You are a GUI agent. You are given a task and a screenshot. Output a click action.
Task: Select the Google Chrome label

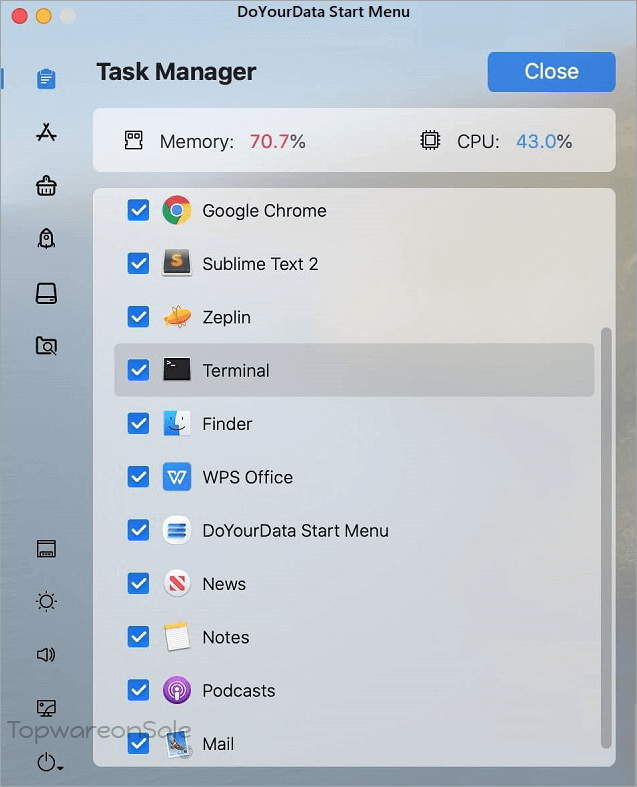(264, 211)
